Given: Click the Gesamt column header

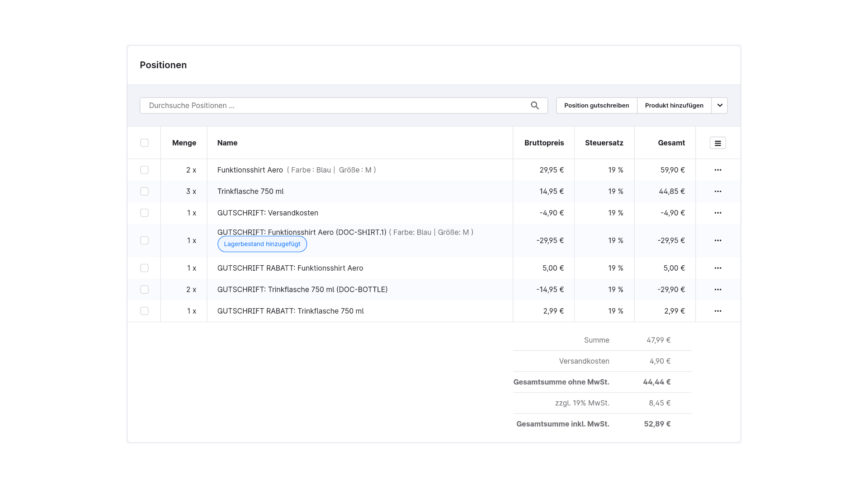Looking at the screenshot, I should click(x=671, y=143).
